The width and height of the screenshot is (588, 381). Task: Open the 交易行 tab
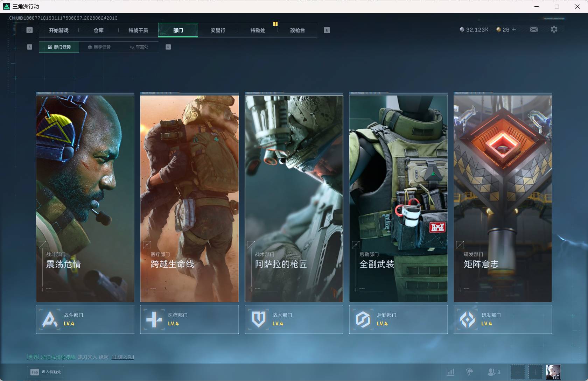click(218, 30)
